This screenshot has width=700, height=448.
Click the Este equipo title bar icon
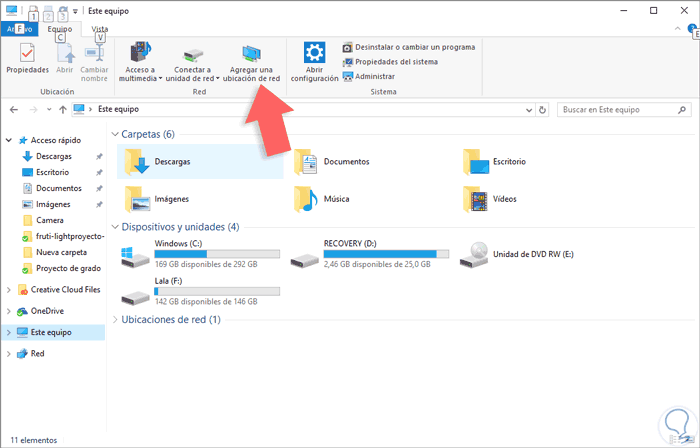click(x=11, y=10)
